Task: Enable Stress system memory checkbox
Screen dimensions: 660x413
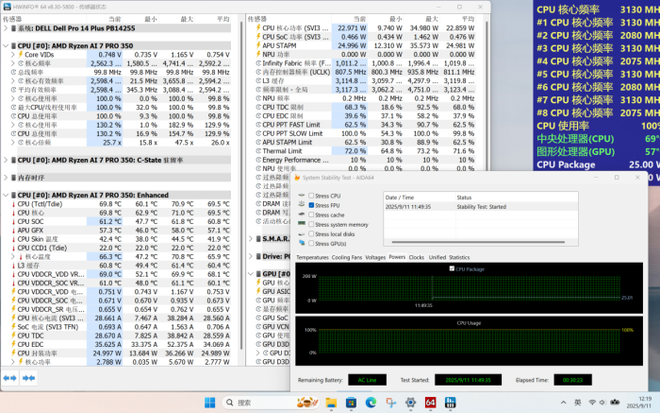Action: [x=310, y=225]
